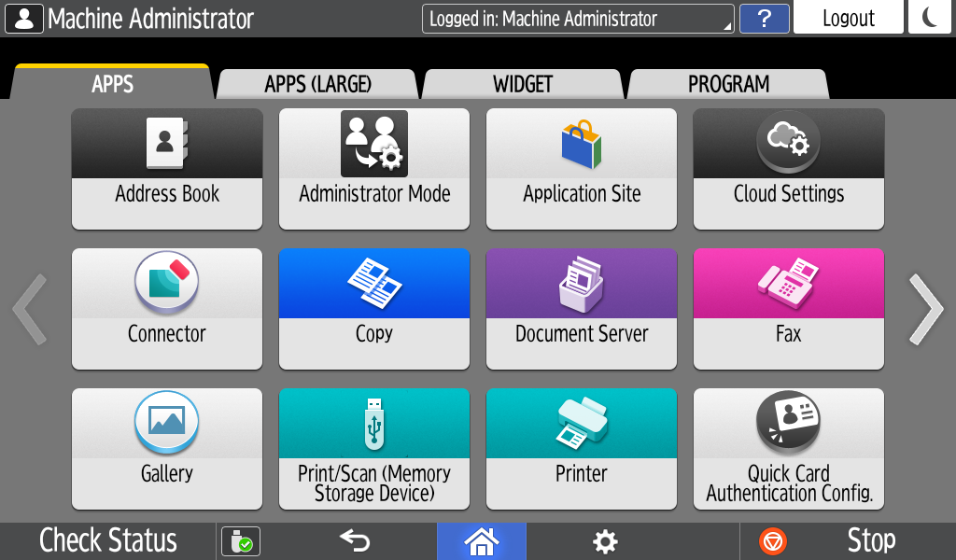The height and width of the screenshot is (560, 956).
Task: Switch to the APPS (LARGE) tab
Action: (x=317, y=84)
